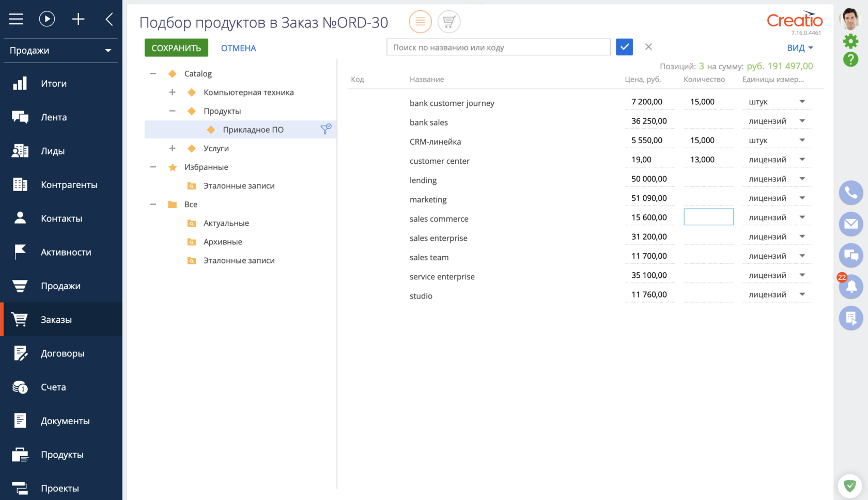Screen dimensions: 868x500
Task: Click the run process play icon
Action: [x=47, y=19]
